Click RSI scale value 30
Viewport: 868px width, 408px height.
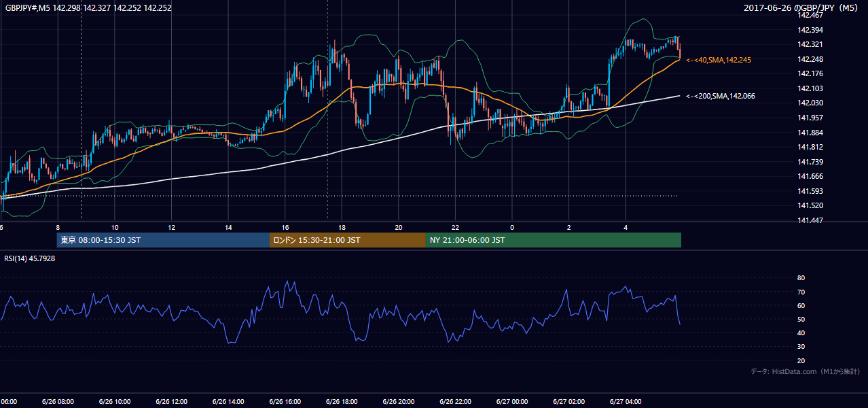click(801, 347)
